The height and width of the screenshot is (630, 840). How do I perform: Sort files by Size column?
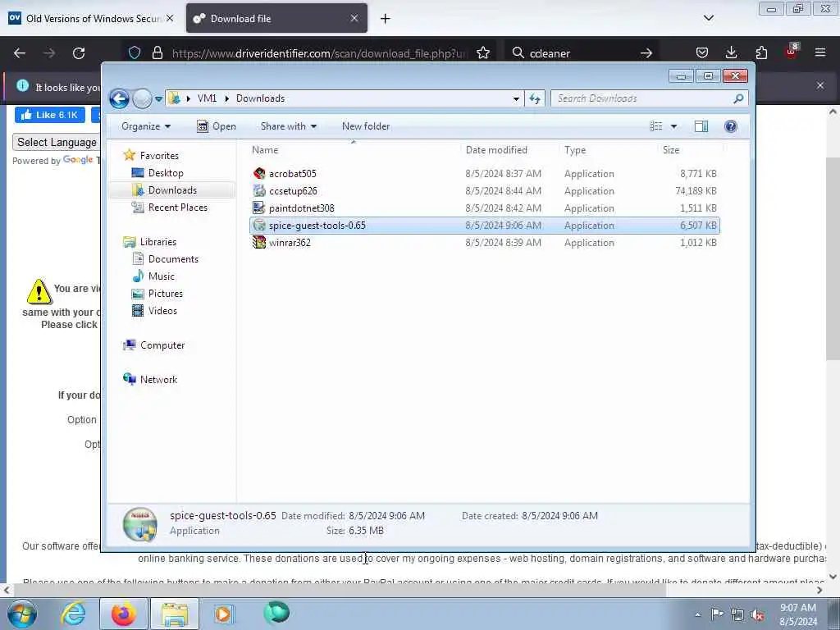pyautogui.click(x=671, y=150)
